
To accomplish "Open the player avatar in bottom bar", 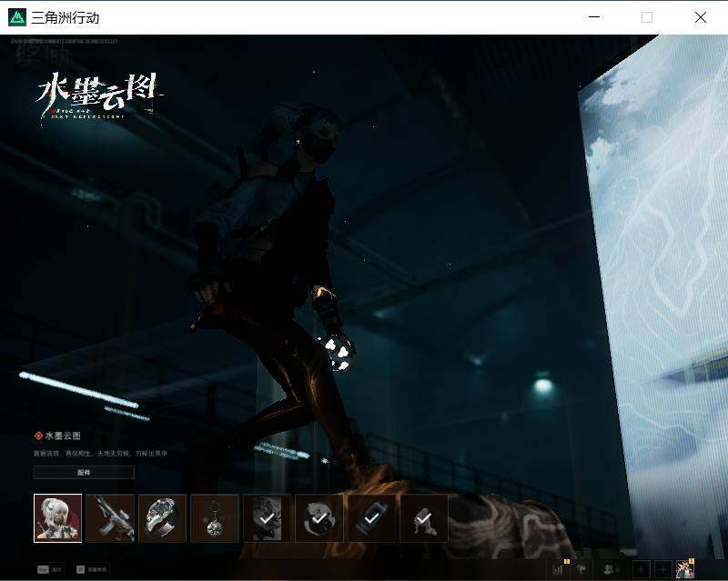I will coord(685,570).
